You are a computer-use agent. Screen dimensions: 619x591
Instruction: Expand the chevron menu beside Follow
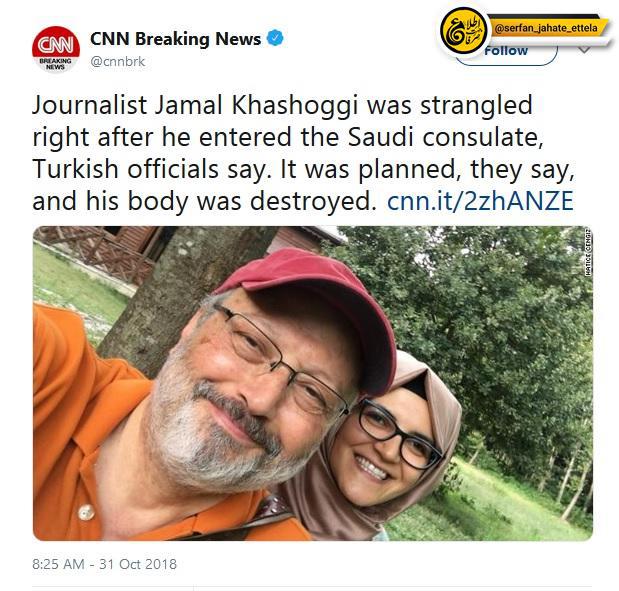pyautogui.click(x=584, y=49)
